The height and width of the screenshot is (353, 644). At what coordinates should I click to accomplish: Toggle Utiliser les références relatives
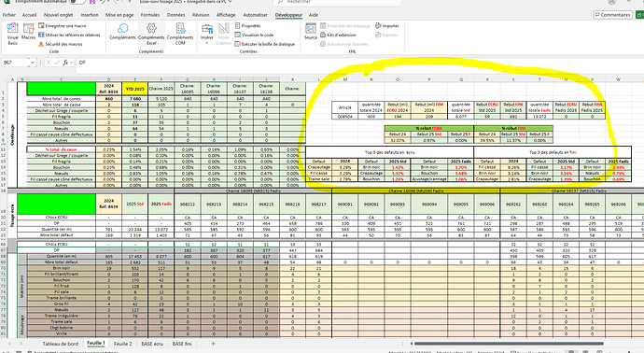point(69,35)
